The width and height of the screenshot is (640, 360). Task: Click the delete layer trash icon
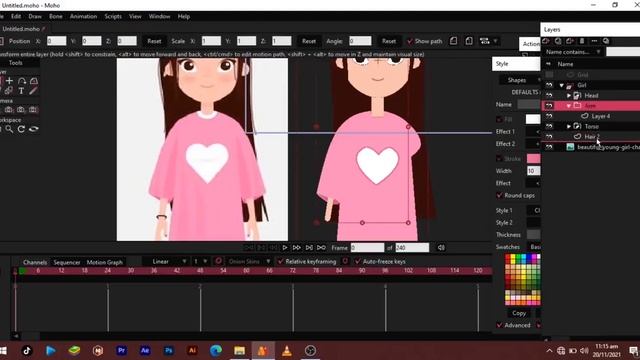[x=582, y=41]
